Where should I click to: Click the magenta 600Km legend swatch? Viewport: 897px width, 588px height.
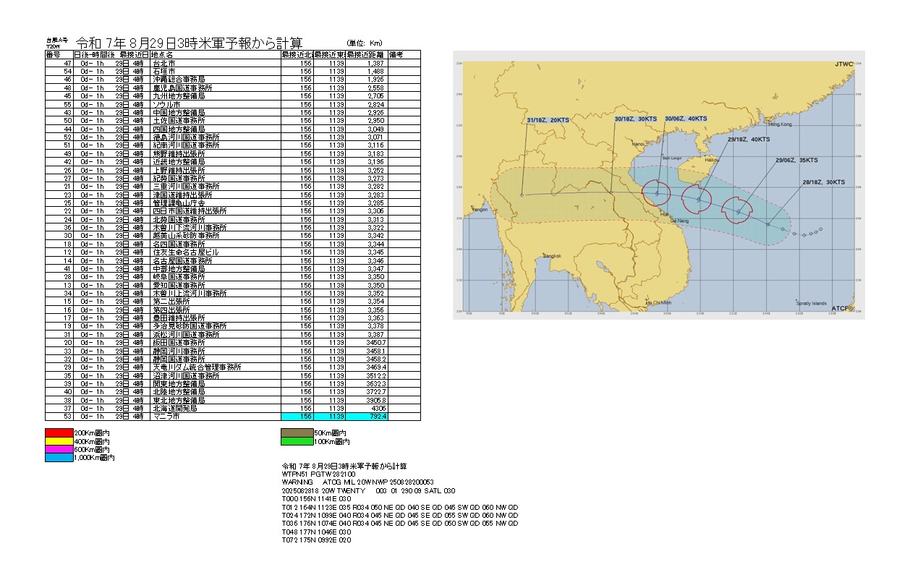click(x=59, y=449)
